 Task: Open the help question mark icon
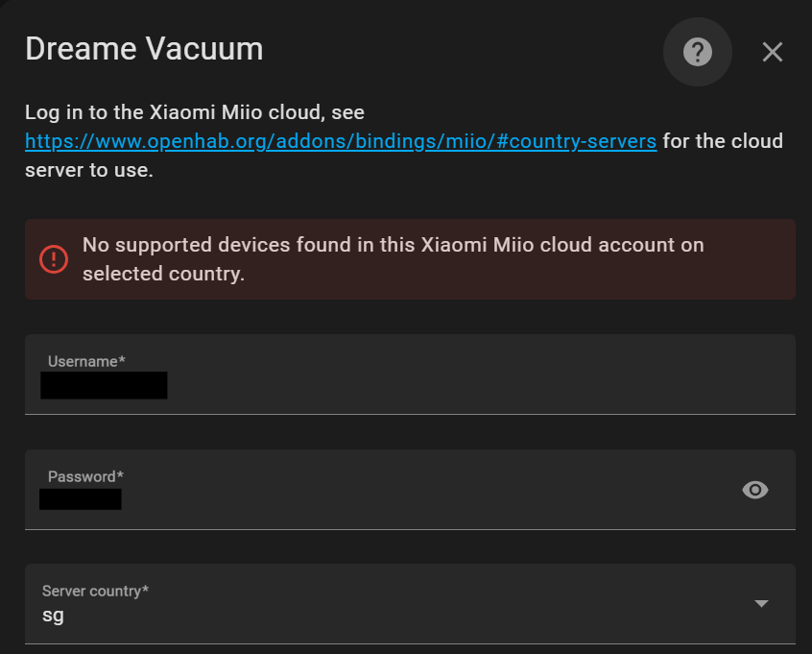697,52
